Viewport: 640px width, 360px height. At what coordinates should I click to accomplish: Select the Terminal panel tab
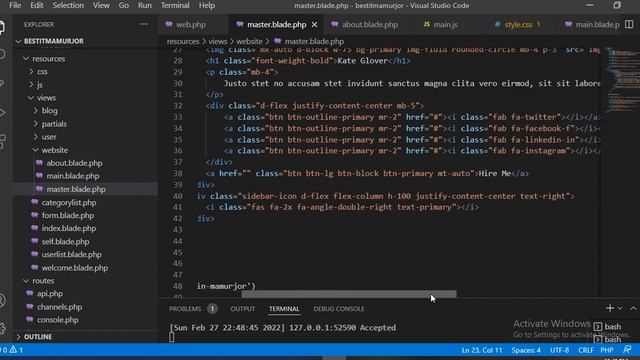point(284,309)
